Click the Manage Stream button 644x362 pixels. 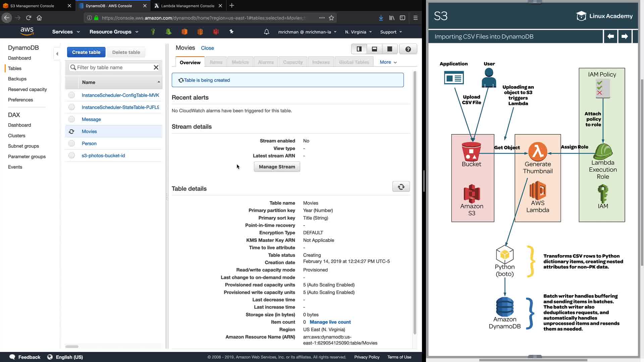pyautogui.click(x=277, y=167)
